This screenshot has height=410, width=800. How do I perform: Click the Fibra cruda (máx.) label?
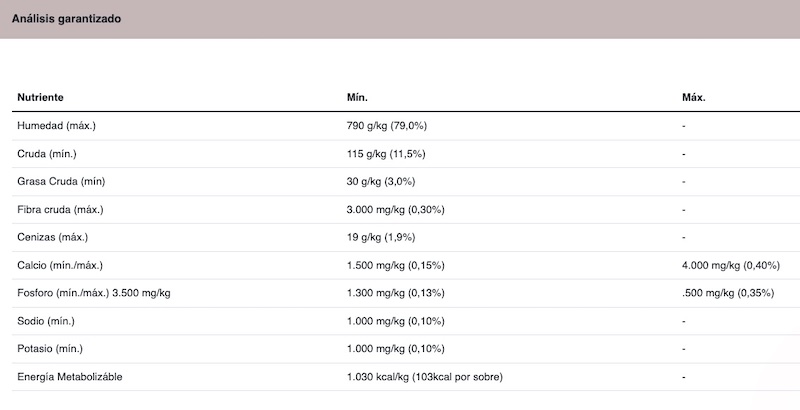pos(60,210)
